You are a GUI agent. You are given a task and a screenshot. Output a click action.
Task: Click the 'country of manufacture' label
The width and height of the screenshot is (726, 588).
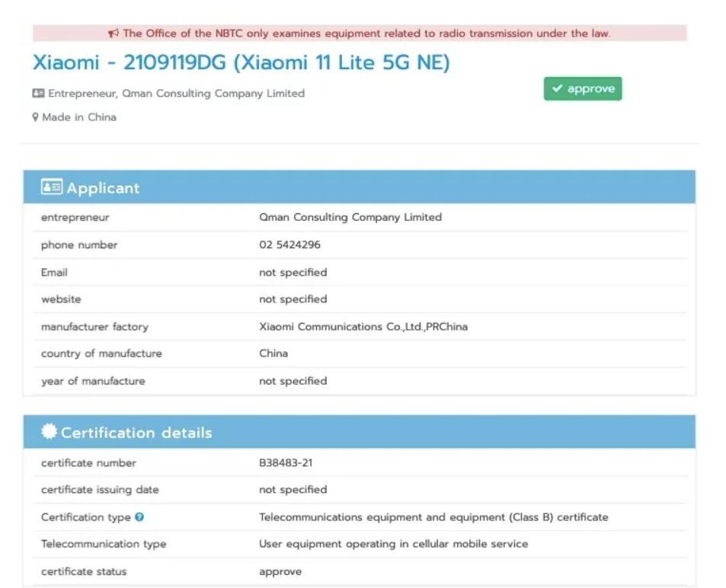tap(101, 353)
